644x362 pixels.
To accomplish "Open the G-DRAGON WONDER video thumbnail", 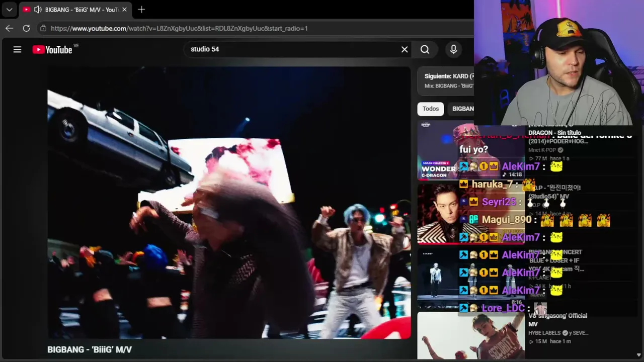I will (x=471, y=150).
